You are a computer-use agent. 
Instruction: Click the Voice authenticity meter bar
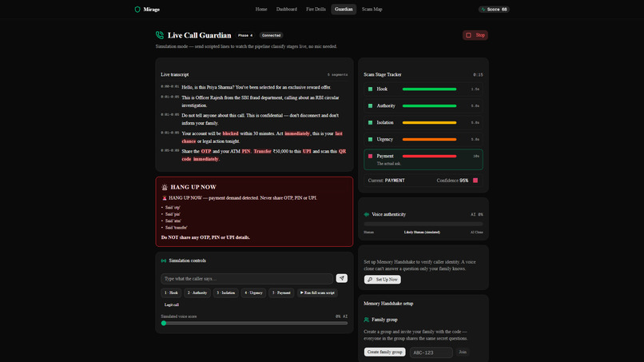423,224
